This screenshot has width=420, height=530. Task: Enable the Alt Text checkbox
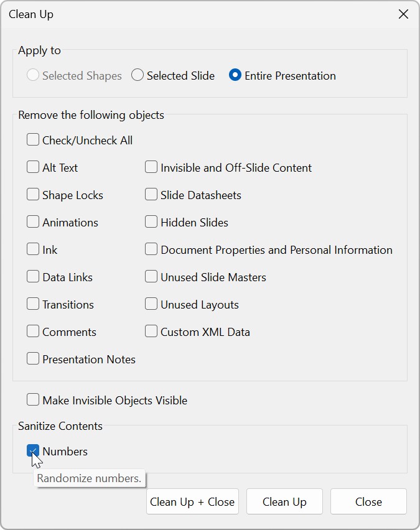(33, 167)
